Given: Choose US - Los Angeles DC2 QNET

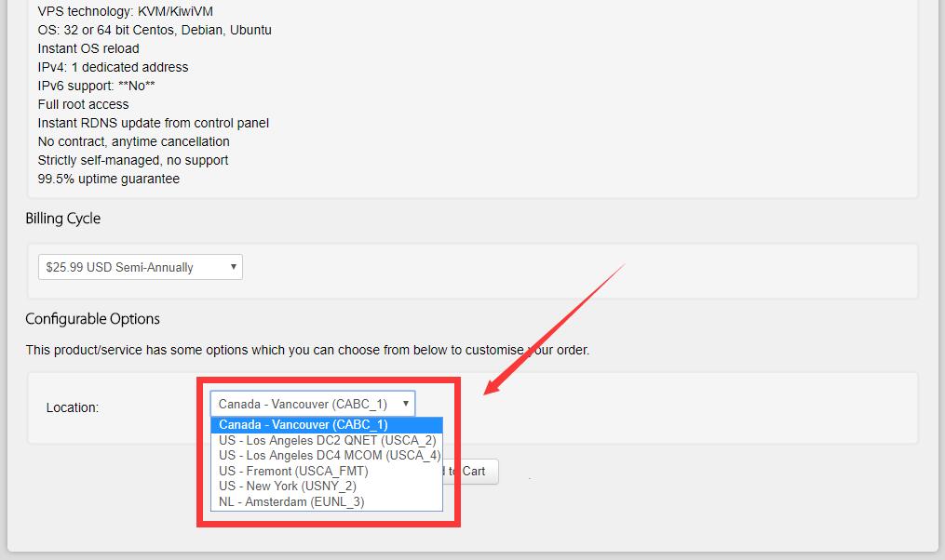Looking at the screenshot, I should (x=327, y=440).
